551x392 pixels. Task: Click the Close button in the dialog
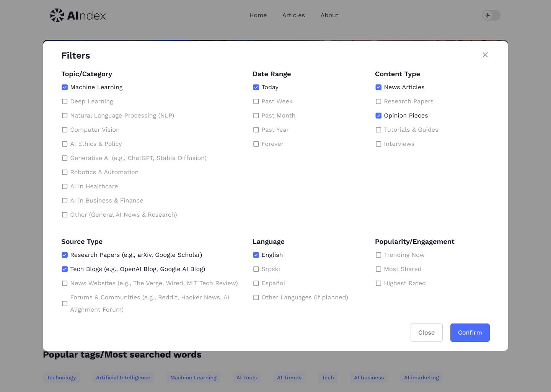(426, 332)
